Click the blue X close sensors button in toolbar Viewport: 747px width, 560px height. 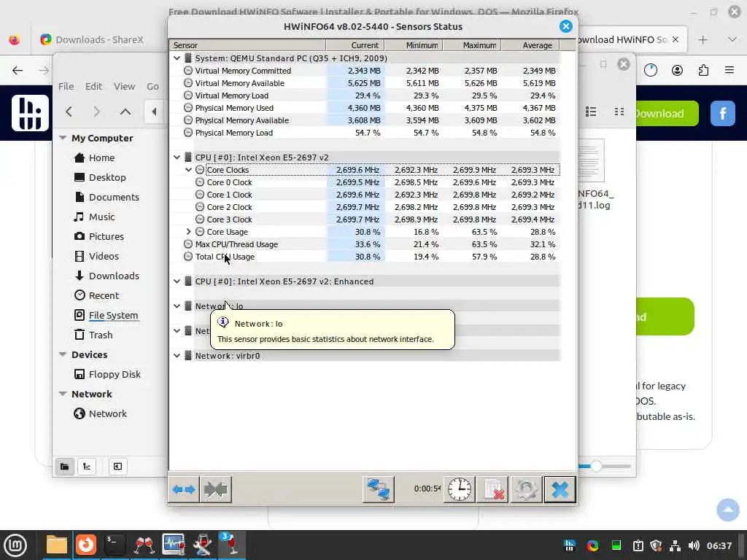click(560, 489)
